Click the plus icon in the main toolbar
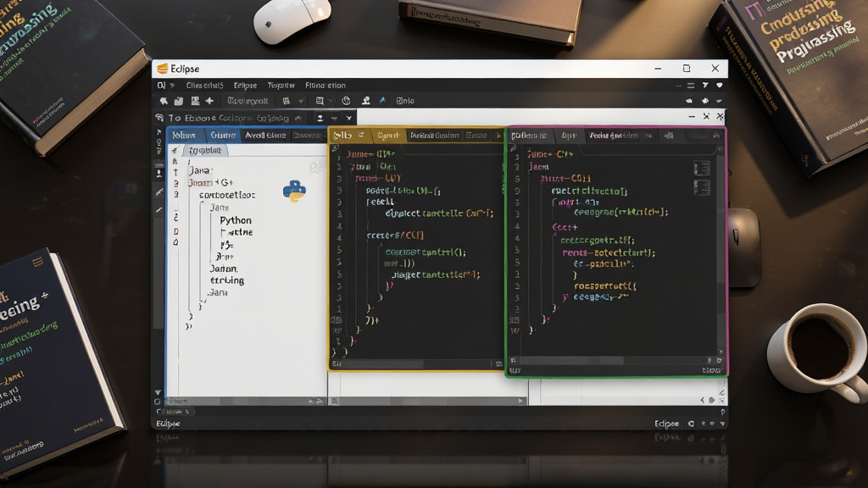 (x=209, y=101)
